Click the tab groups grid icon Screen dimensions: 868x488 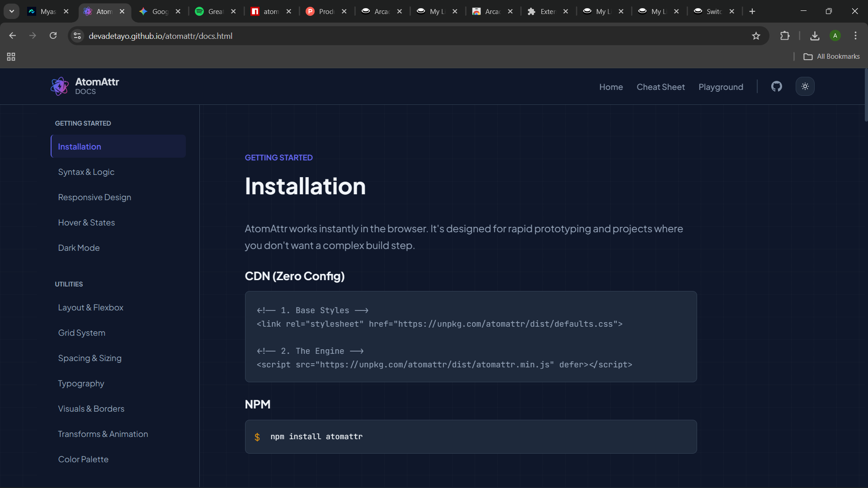(11, 57)
